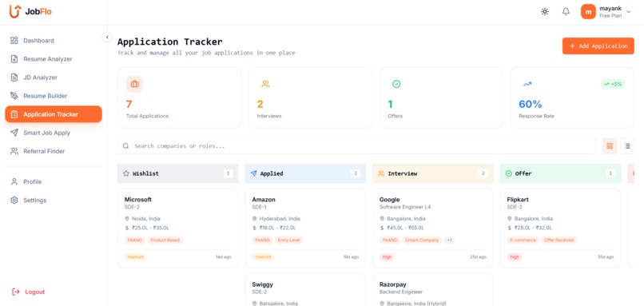The image size is (644, 306).
Task: Click the trend arrow icon on Response Rate
Action: coord(527,84)
